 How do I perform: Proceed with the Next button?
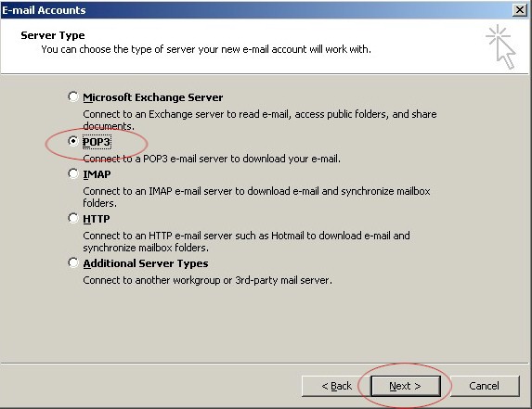pos(406,386)
